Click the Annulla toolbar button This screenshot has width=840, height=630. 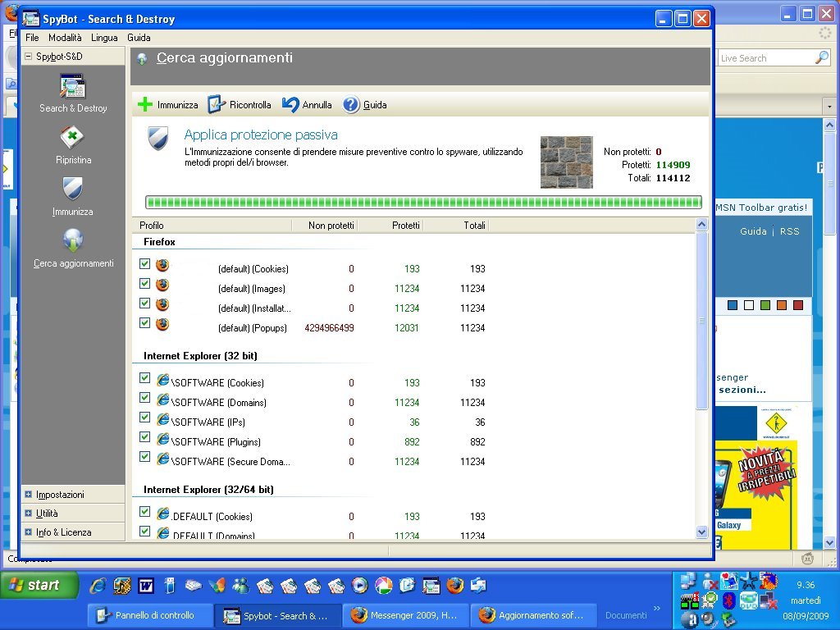pyautogui.click(x=307, y=105)
